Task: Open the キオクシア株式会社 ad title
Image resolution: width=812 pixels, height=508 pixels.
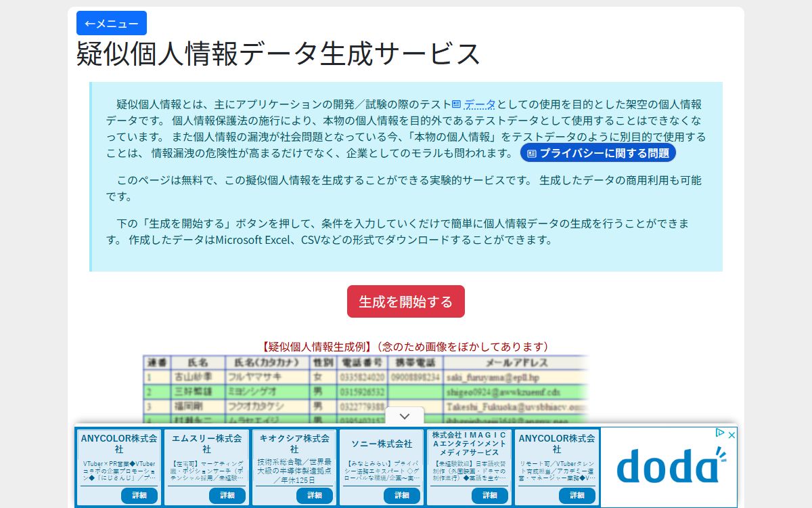Action: [x=294, y=444]
